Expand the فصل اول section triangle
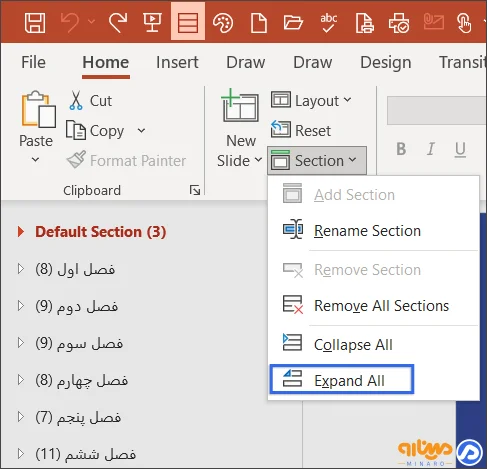 [21, 269]
